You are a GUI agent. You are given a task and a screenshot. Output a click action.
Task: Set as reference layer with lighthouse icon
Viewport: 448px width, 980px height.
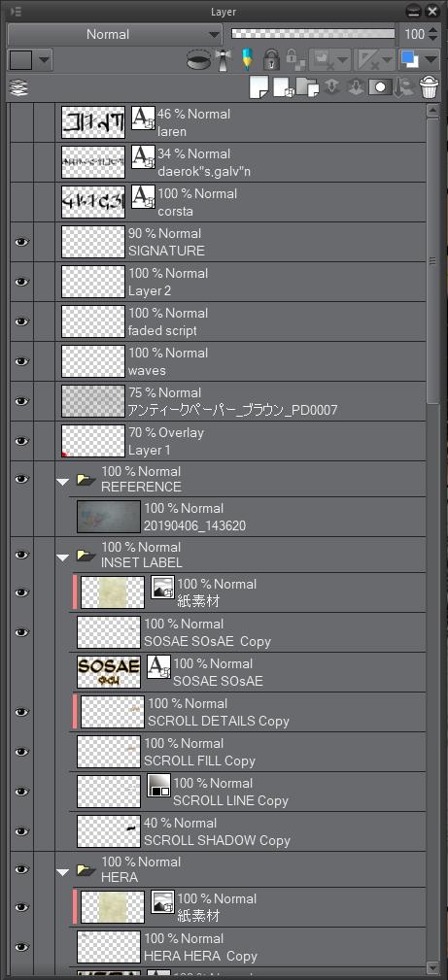(x=224, y=60)
